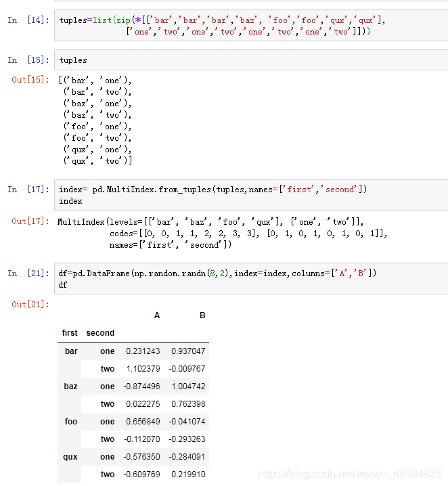Viewport: 448px width, 486px height.
Task: Click column header B in dataframe
Action: click(202, 315)
